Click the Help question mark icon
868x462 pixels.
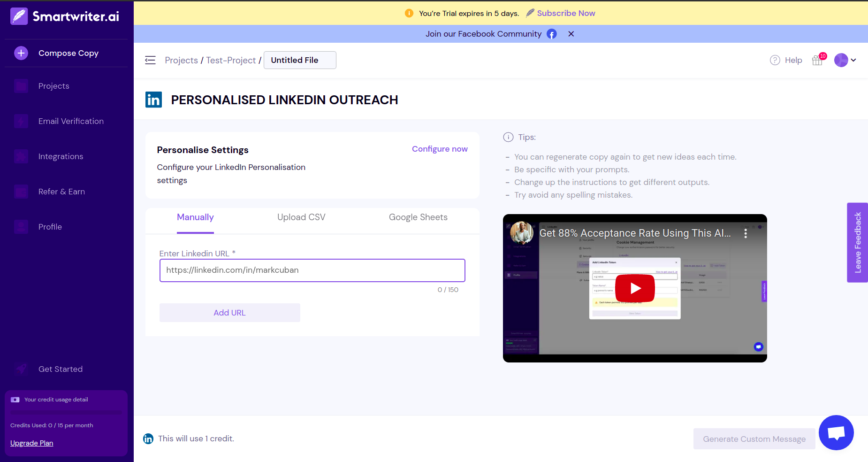(775, 60)
